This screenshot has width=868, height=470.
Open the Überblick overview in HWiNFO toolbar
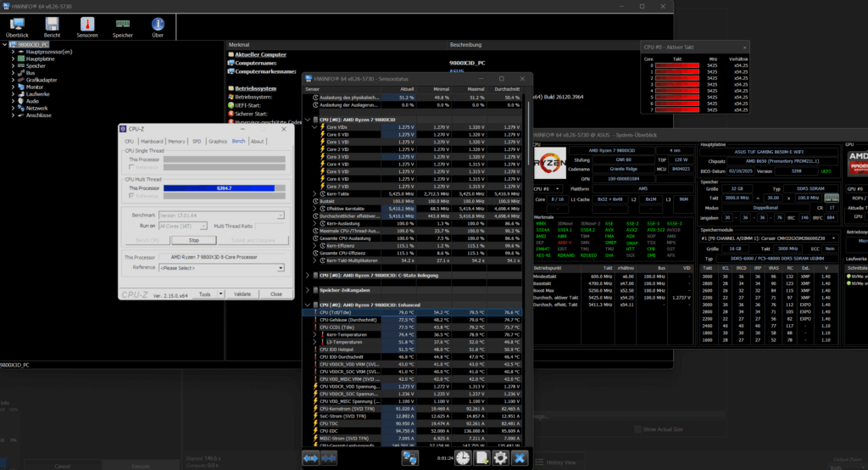coord(17,27)
